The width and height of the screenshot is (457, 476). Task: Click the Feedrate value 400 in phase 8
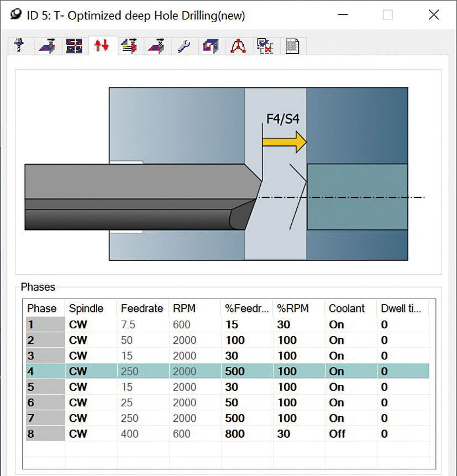[x=129, y=434]
